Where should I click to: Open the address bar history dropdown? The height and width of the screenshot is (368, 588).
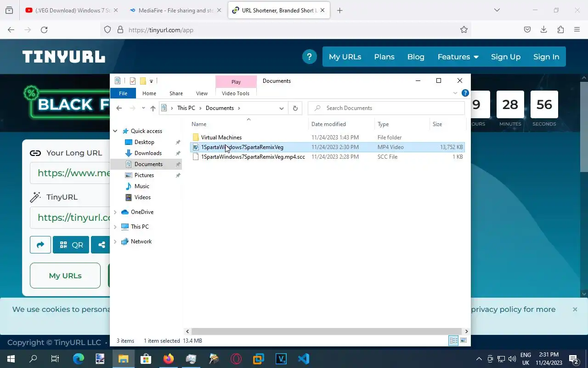(x=281, y=108)
